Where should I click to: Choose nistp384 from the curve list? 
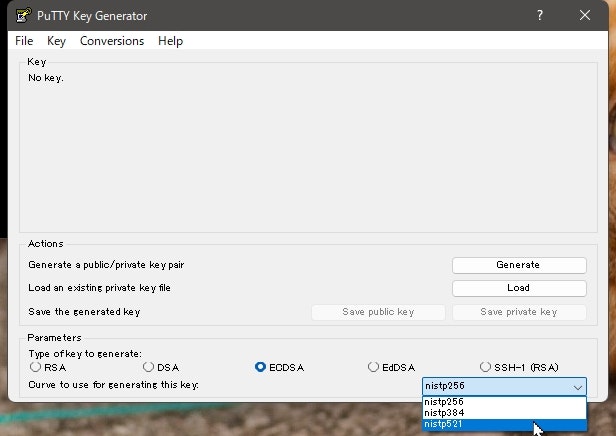(x=504, y=413)
